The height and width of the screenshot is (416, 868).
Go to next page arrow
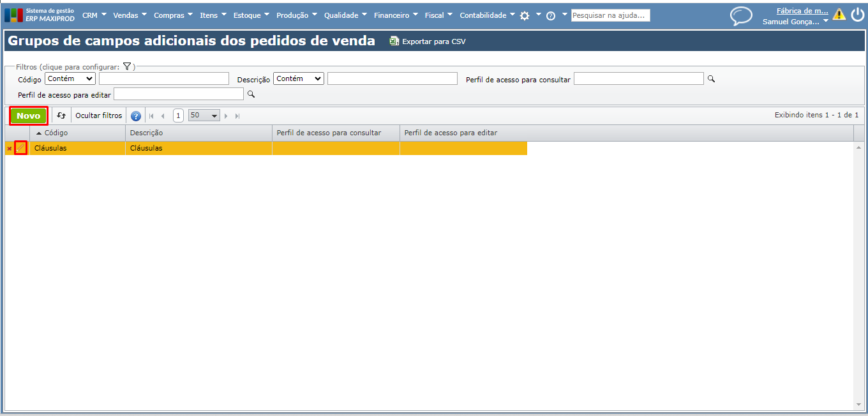[226, 116]
